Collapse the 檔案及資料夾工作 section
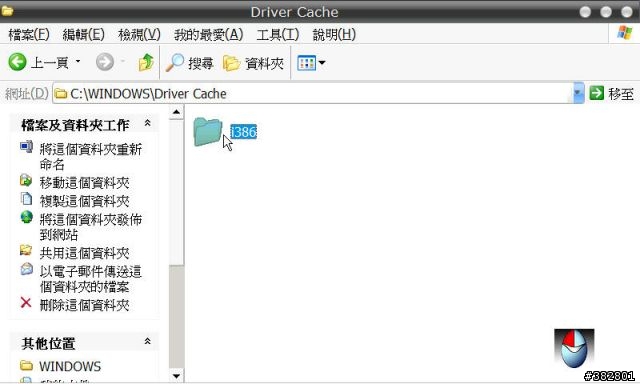 click(147, 123)
